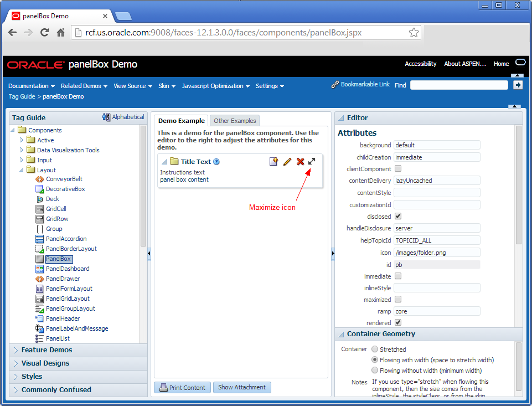
Task: Click the new note icon in panel box
Action: tap(273, 162)
